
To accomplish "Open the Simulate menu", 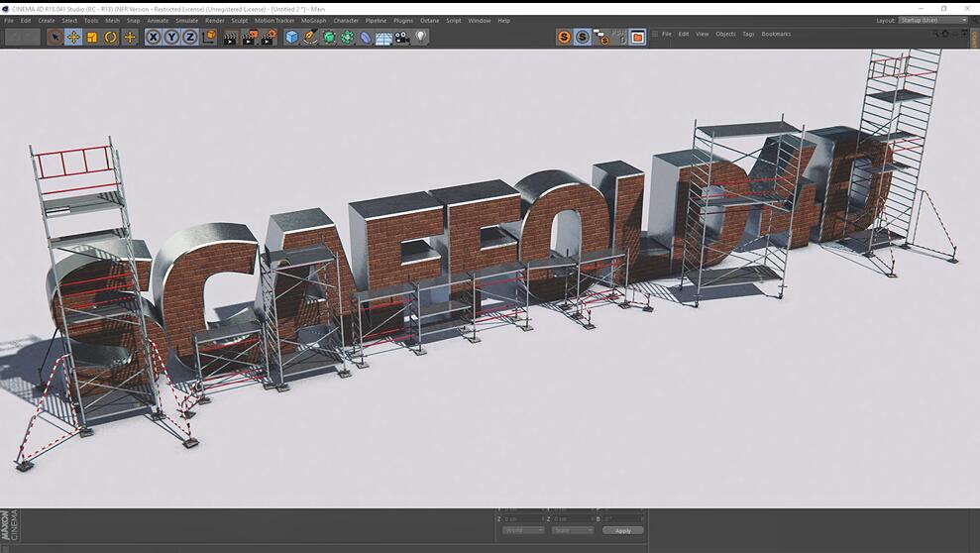I will pyautogui.click(x=187, y=21).
